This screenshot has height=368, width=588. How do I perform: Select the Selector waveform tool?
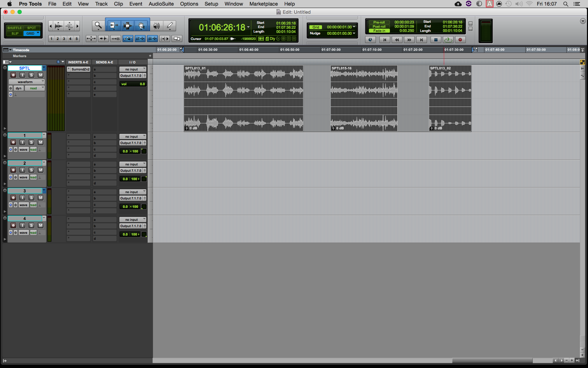(x=128, y=26)
